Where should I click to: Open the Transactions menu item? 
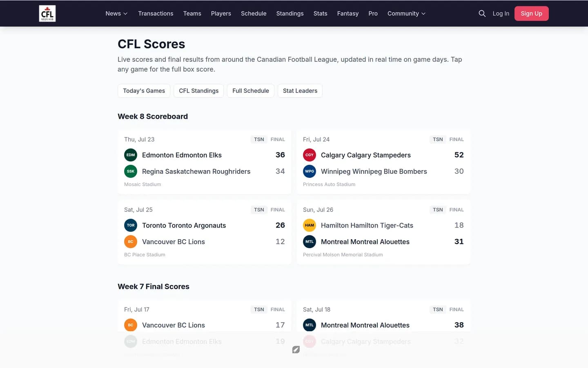click(156, 13)
